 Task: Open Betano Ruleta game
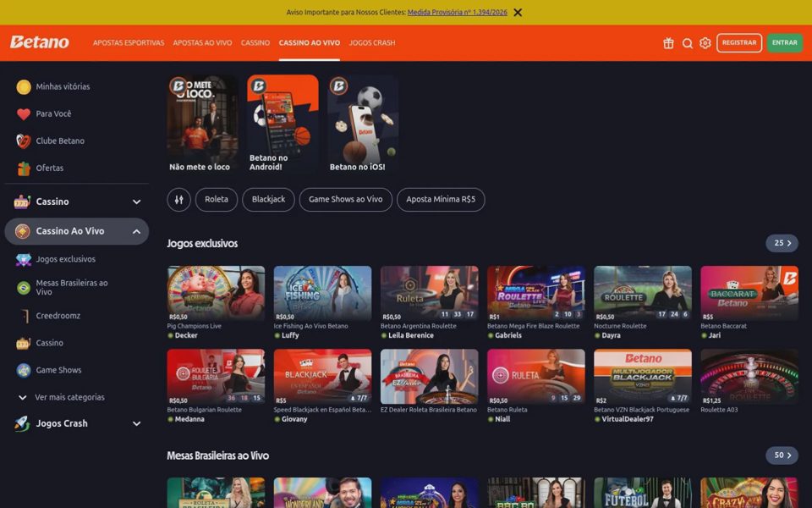(536, 377)
